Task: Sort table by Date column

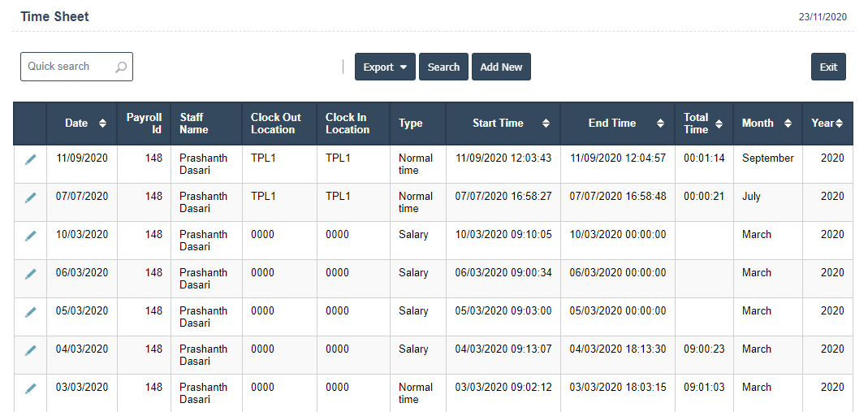Action: point(102,124)
